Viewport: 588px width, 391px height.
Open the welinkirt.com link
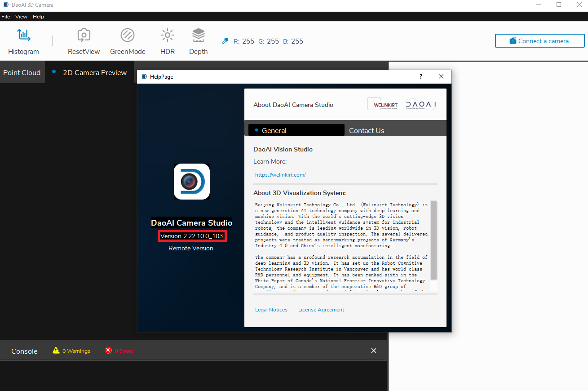click(280, 175)
